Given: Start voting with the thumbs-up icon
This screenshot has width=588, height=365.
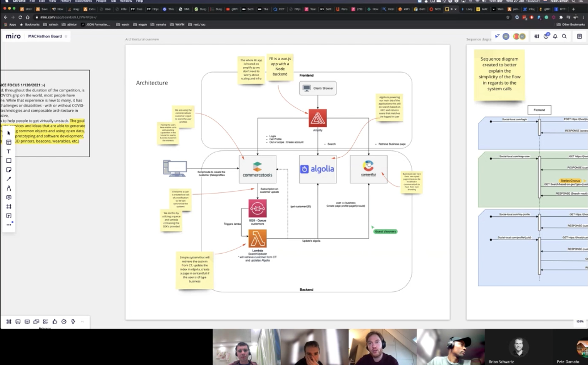Looking at the screenshot, I should tap(54, 321).
